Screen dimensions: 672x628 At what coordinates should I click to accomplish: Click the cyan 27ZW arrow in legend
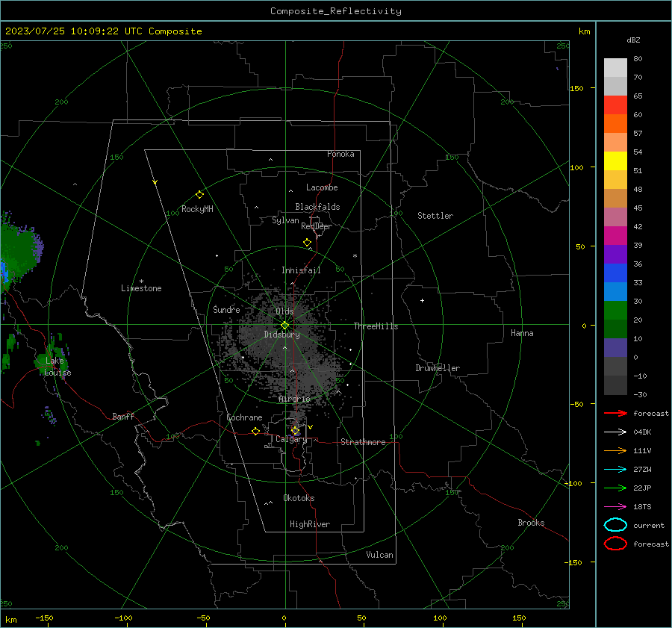(615, 470)
